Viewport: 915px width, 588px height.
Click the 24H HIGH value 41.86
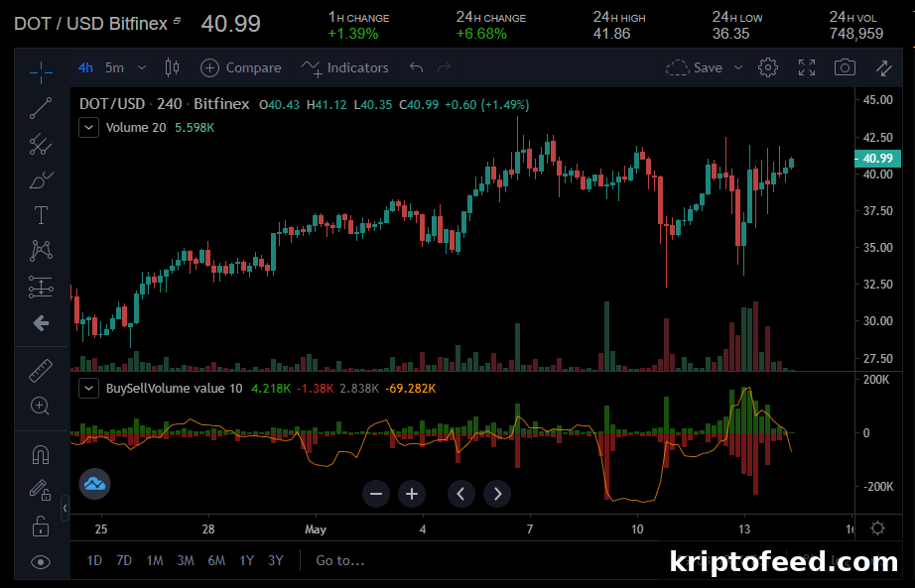coord(611,34)
